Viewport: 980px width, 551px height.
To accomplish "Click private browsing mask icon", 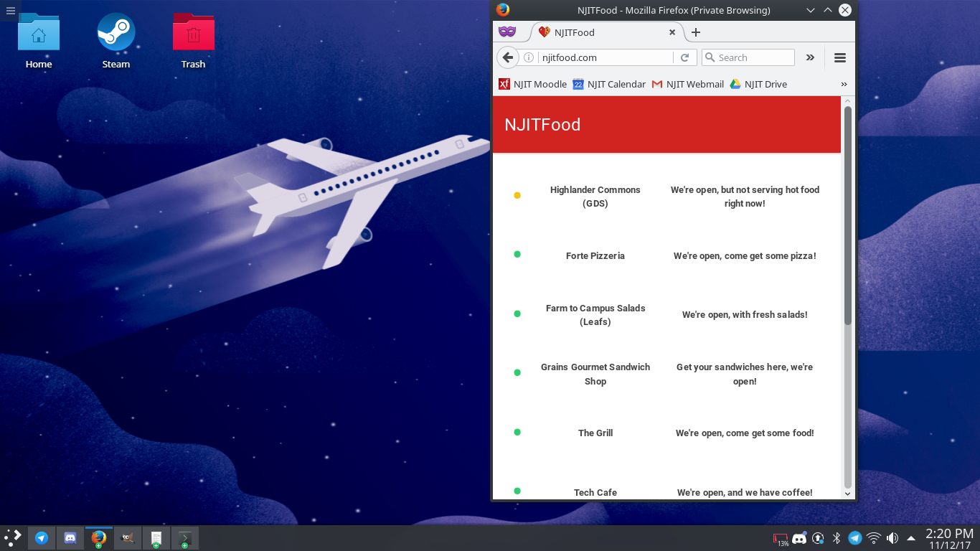I will coord(507,32).
